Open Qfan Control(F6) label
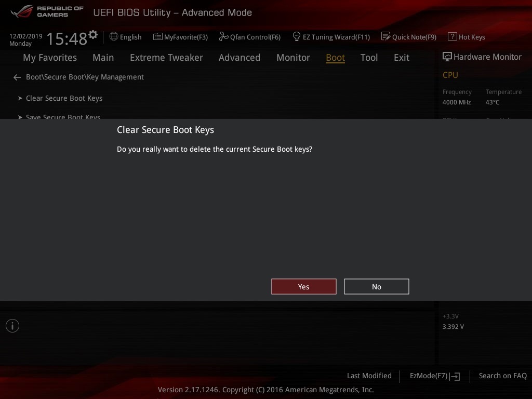 click(255, 37)
